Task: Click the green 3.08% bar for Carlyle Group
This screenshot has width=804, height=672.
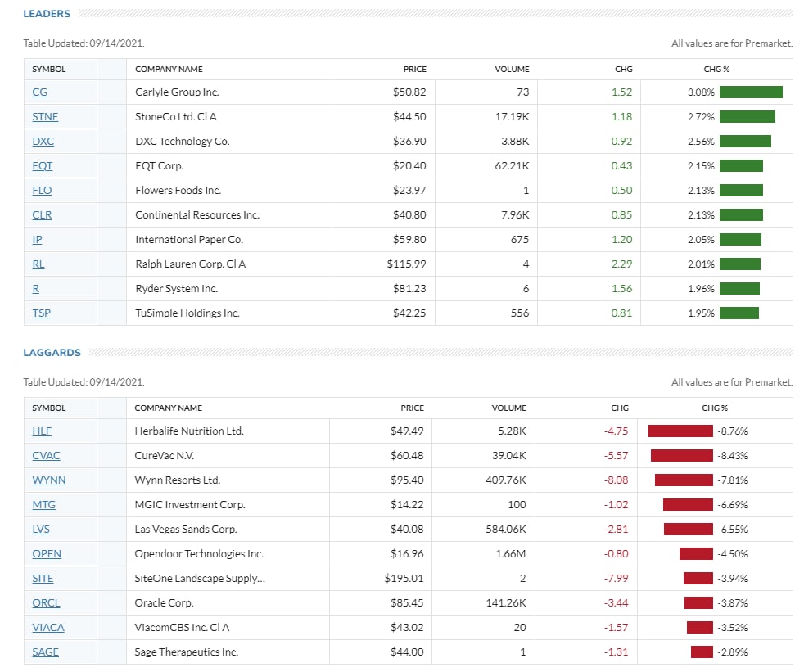Action: [751, 92]
